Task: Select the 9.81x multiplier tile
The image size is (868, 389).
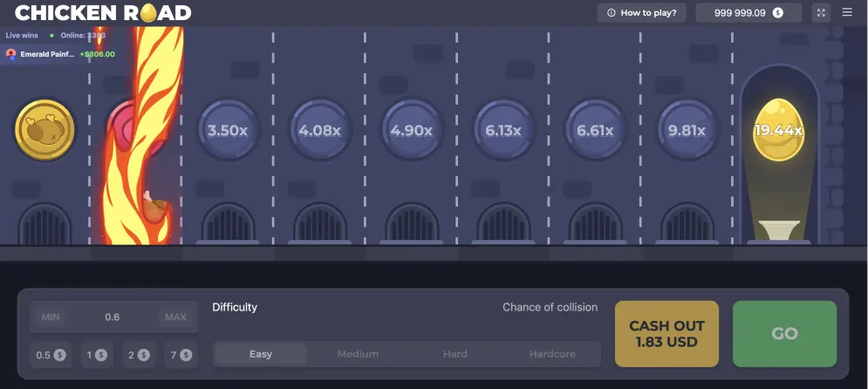Action: pyautogui.click(x=687, y=131)
